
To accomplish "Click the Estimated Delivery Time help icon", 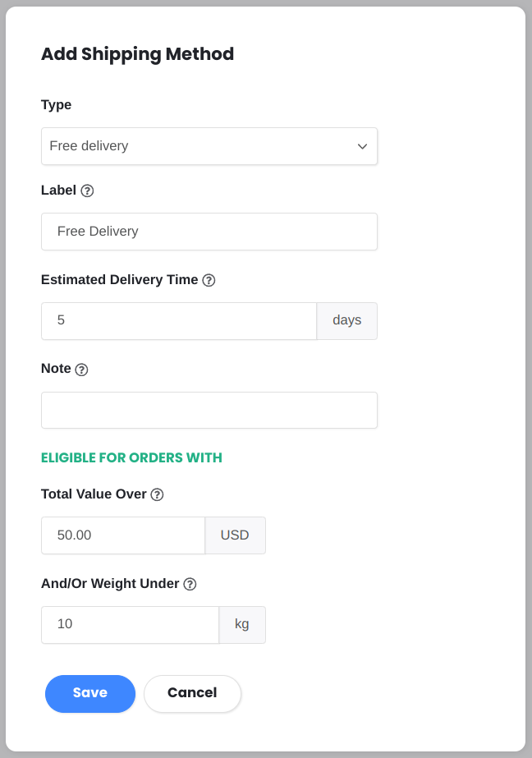I will click(x=209, y=280).
